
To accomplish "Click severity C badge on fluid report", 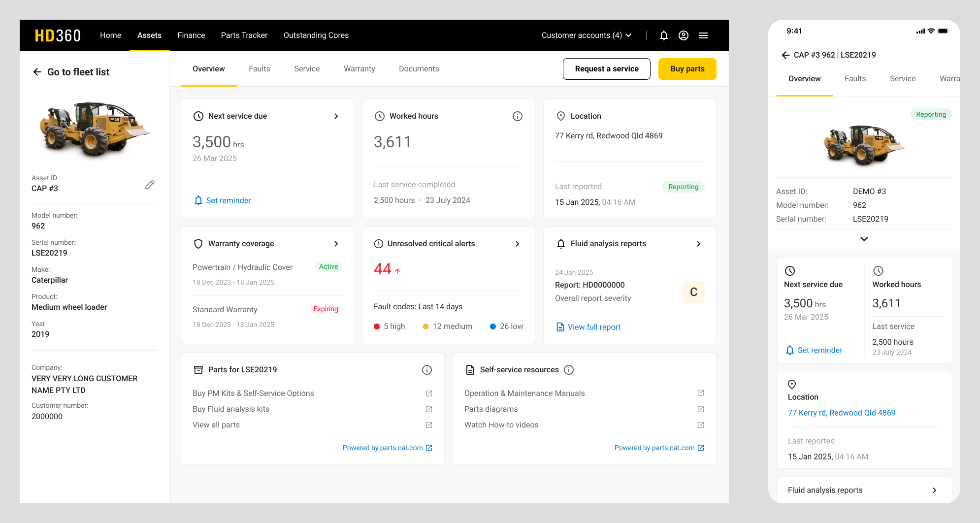I will click(694, 292).
